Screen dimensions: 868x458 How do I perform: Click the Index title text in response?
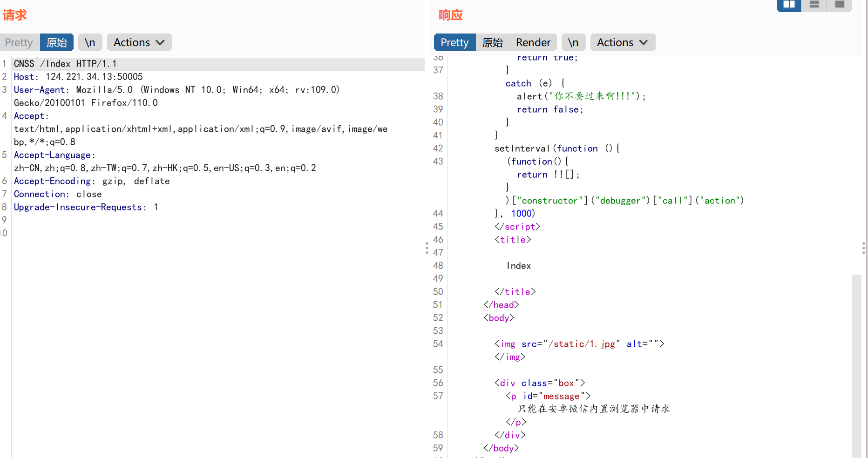click(x=519, y=266)
